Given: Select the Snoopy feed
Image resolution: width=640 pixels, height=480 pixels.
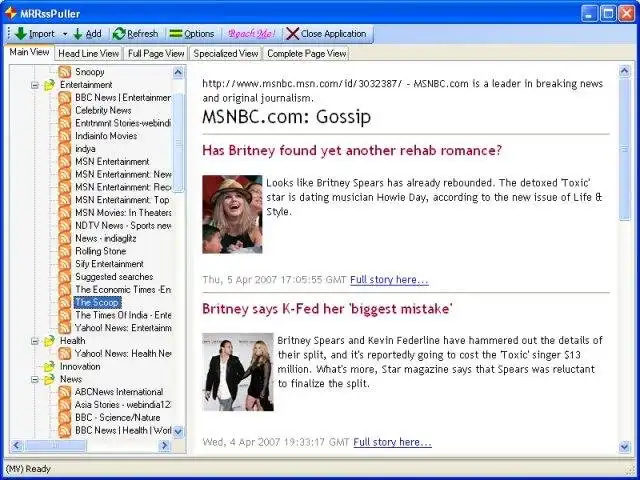Looking at the screenshot, I should [90, 72].
